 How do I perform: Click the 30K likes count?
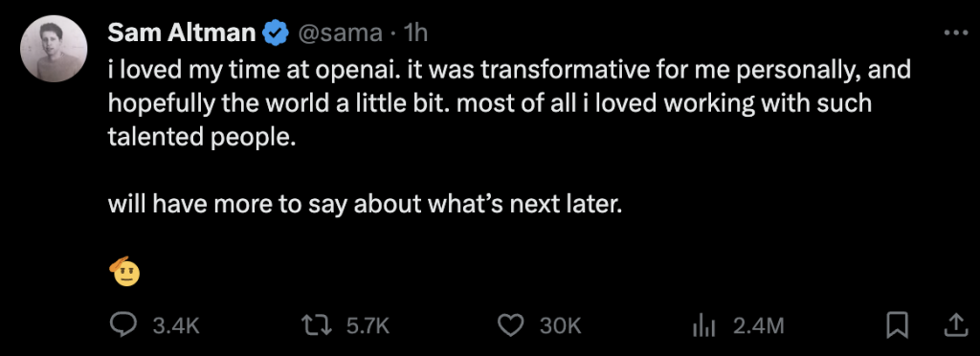(x=560, y=325)
